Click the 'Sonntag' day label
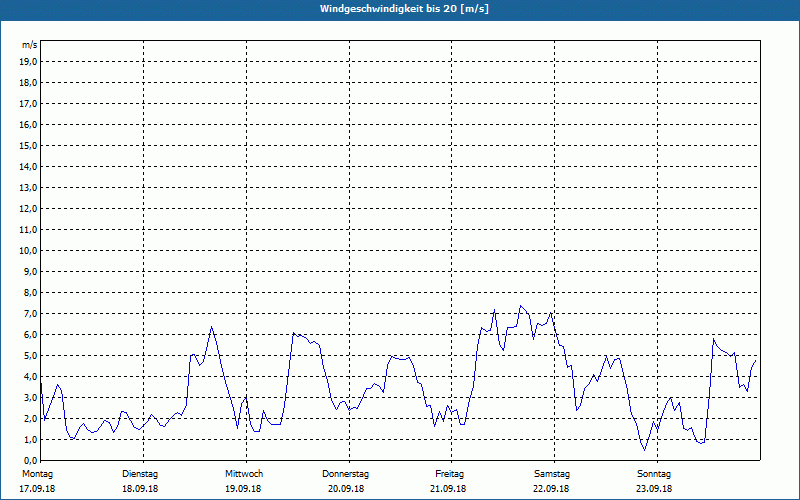Viewport: 800px width, 500px height. (654, 474)
